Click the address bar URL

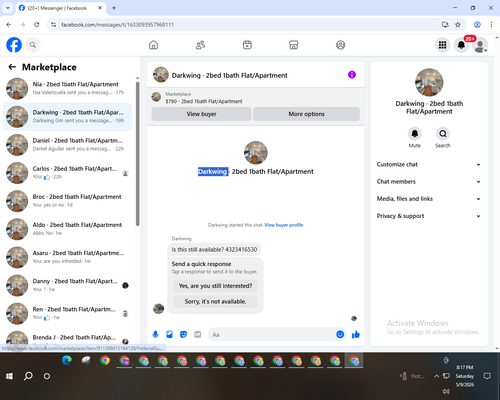pyautogui.click(x=117, y=25)
